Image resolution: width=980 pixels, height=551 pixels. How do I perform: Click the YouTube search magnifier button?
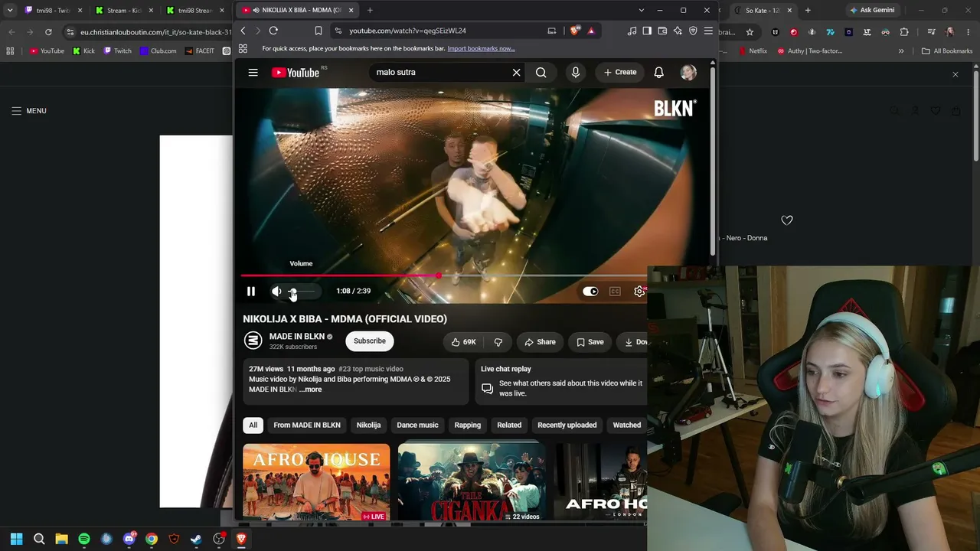541,73
